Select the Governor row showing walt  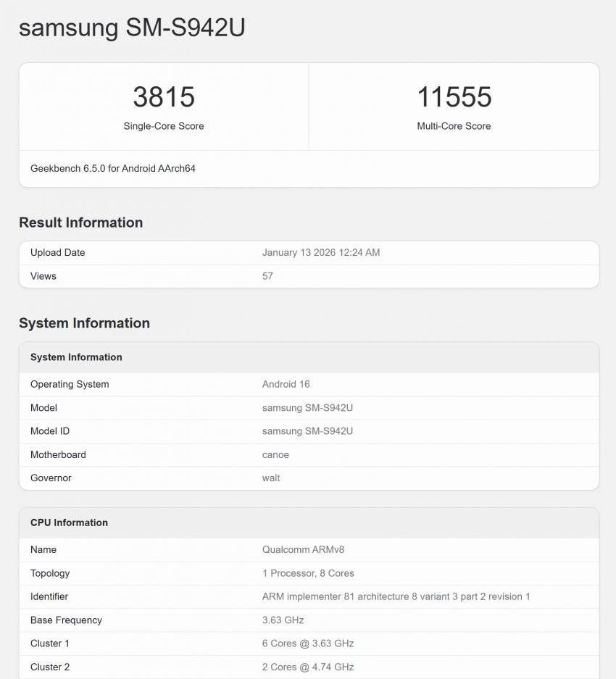click(x=308, y=478)
